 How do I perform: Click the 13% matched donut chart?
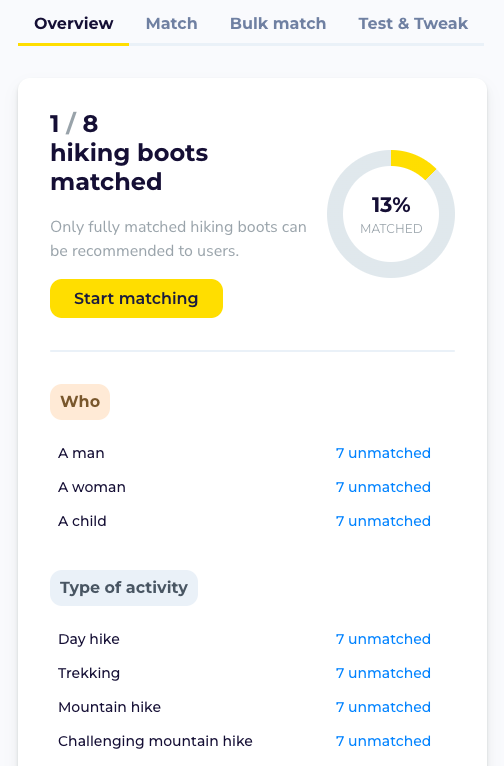click(391, 214)
